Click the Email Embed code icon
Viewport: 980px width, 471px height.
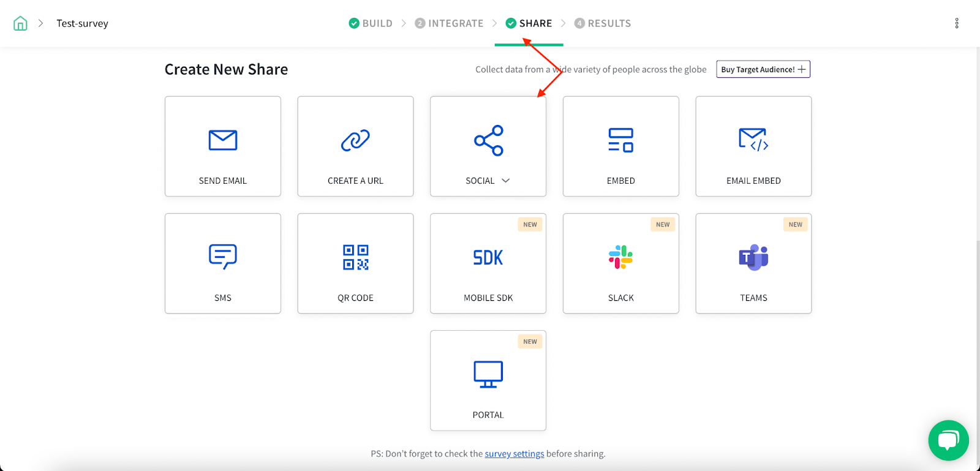(753, 140)
